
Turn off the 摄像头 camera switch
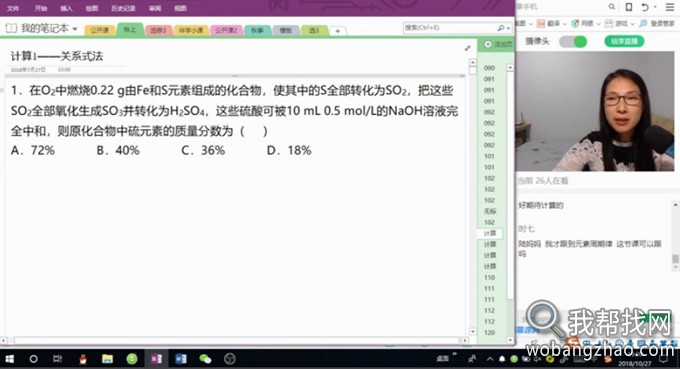tap(573, 42)
